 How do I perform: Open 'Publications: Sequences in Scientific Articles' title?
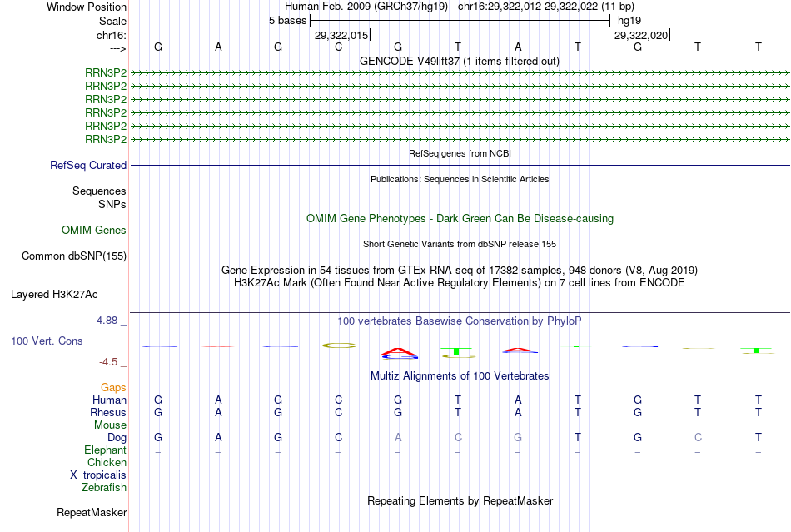[x=460, y=179]
